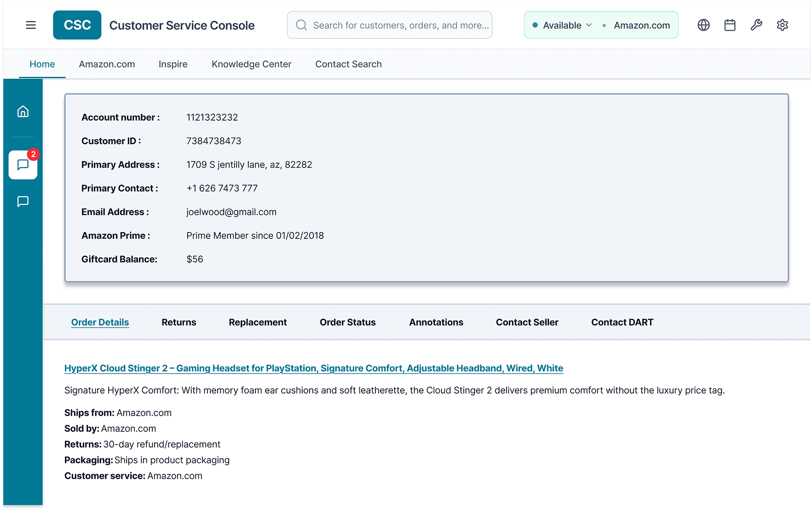Click account number 1121323232
Viewport: 812px width, 511px height.
click(x=212, y=117)
